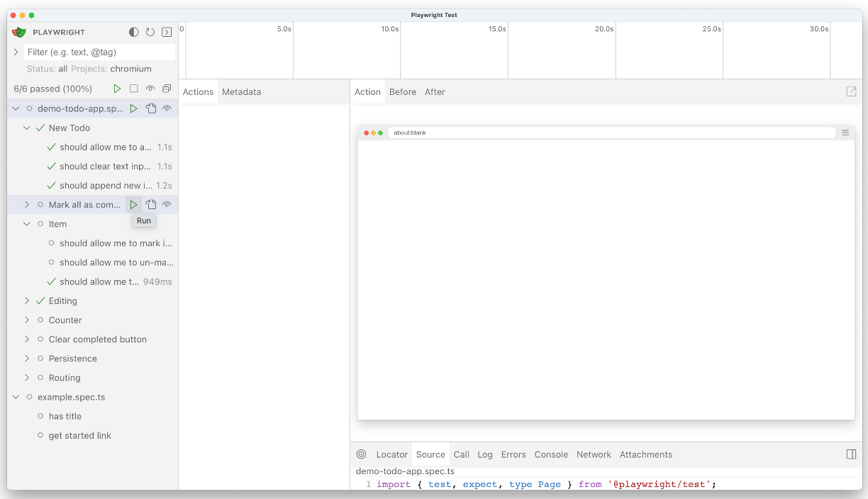Click the pick locator target icon

(362, 454)
